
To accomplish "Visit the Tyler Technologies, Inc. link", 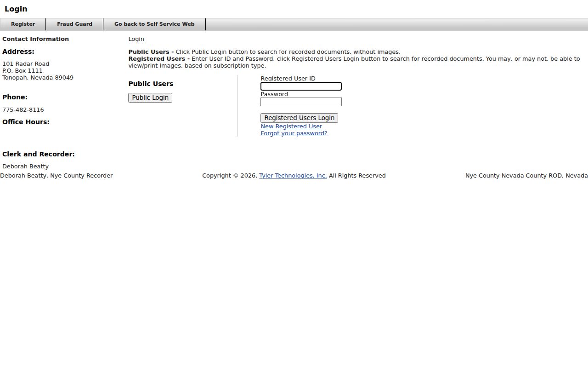I will pos(293,176).
